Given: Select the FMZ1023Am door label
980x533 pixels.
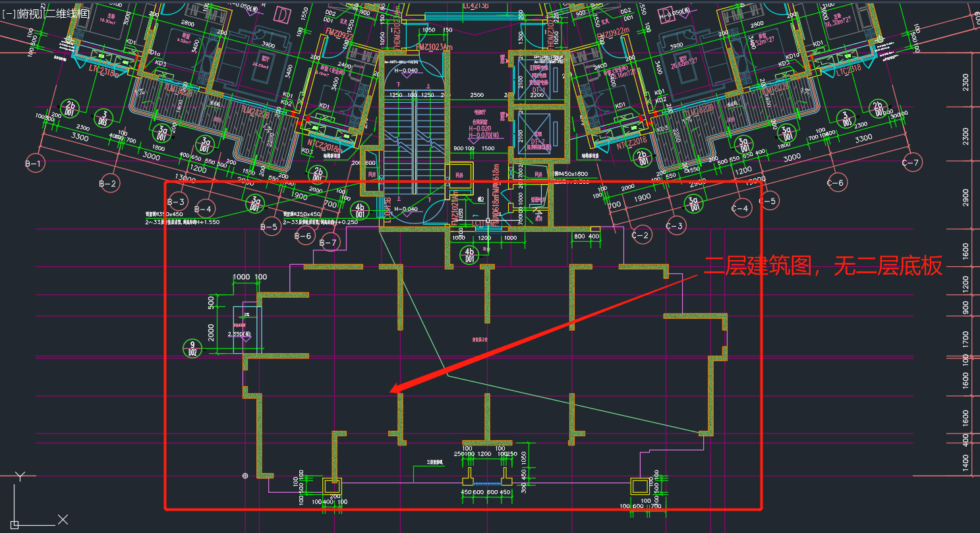Looking at the screenshot, I should (434, 47).
